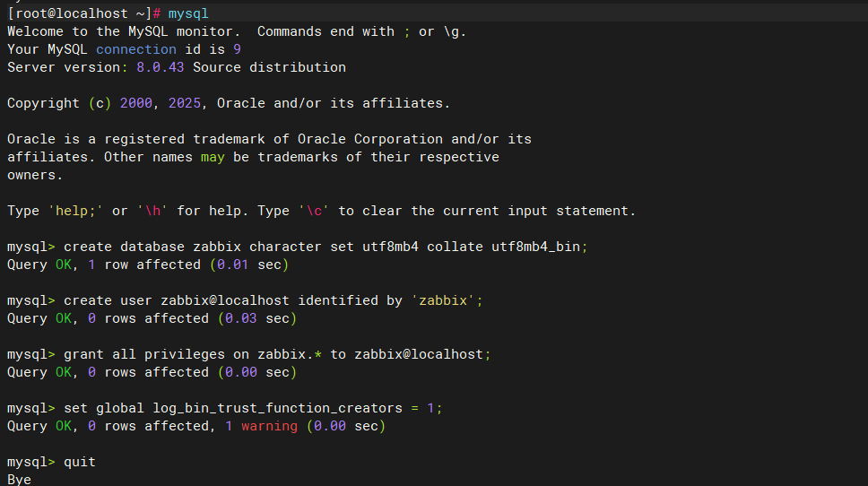Viewport: 868px width, 486px height.
Task: Click 'utf8mb4_bin' in the collate clause
Action: pos(536,247)
